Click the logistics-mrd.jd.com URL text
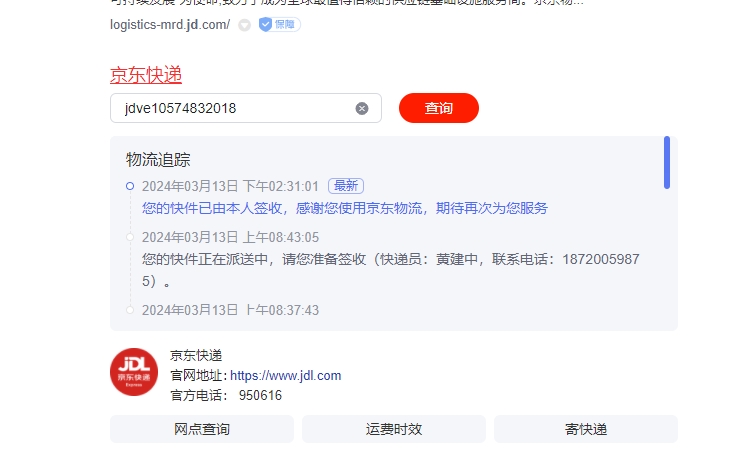 170,25
